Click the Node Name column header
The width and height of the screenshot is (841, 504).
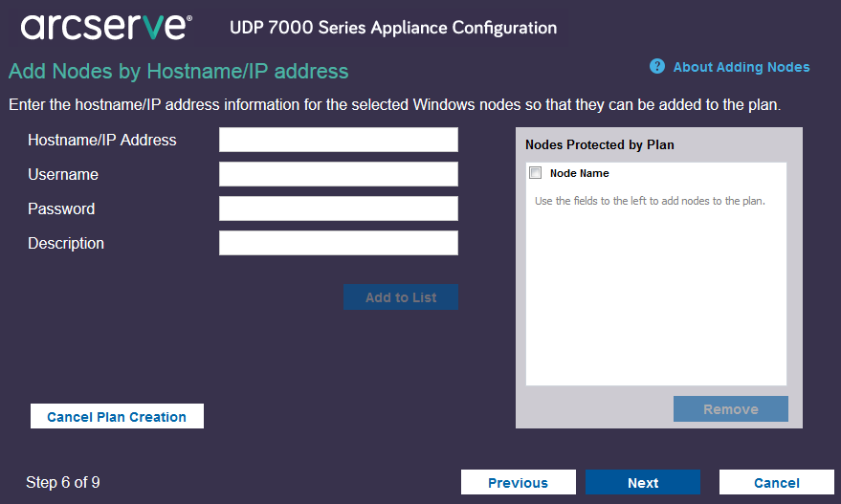(x=580, y=174)
